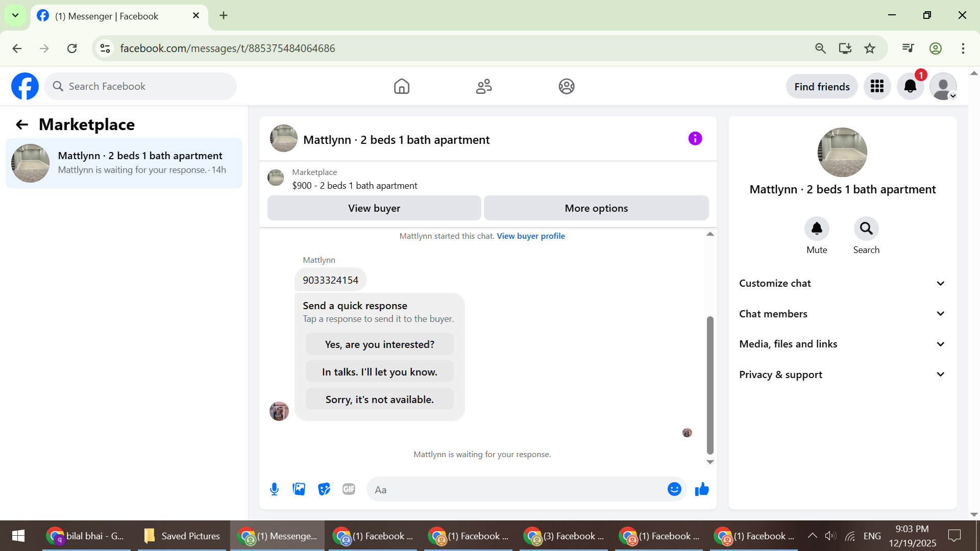980x551 pixels.
Task: Attach a photo using the image icon
Action: [299, 489]
